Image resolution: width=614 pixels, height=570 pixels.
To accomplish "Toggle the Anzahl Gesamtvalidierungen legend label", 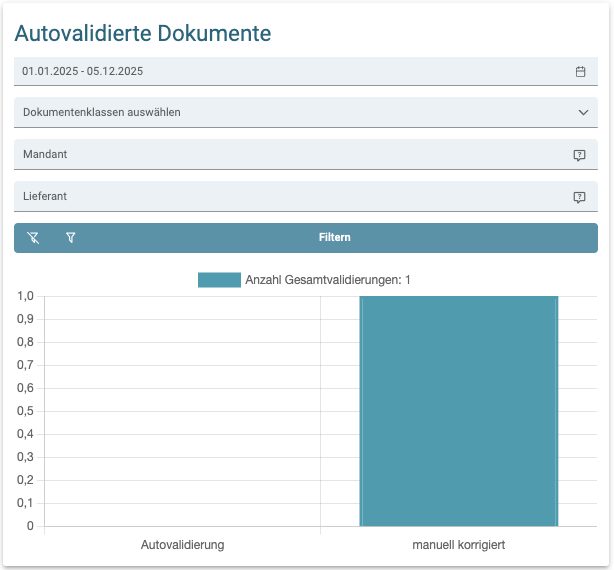I will [328, 280].
